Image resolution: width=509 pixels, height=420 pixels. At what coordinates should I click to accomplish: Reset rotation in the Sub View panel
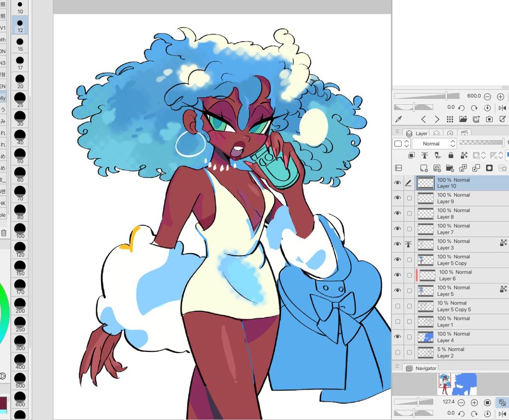487,108
